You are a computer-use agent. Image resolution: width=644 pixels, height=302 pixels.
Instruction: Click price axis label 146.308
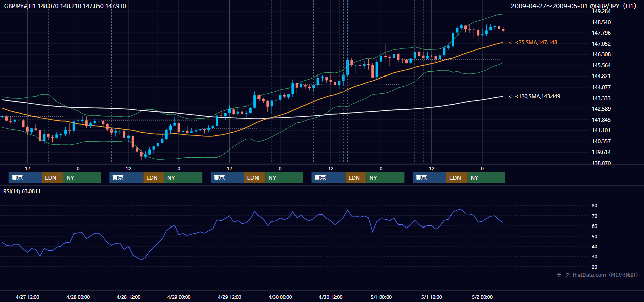[x=601, y=55]
